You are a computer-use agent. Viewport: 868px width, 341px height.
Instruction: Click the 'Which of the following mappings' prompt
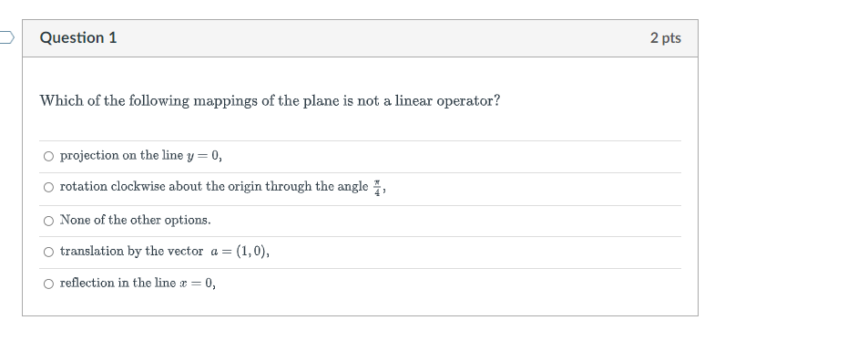(x=270, y=101)
